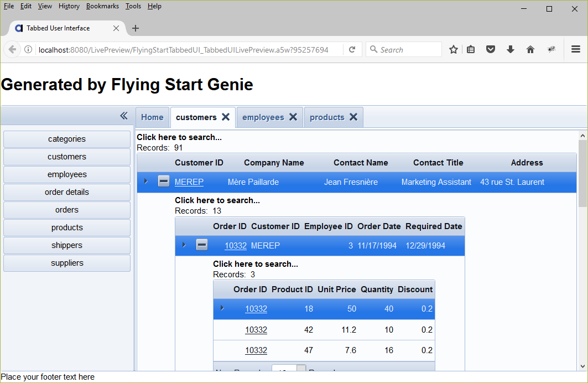Sort by Order Date column header

[379, 226]
